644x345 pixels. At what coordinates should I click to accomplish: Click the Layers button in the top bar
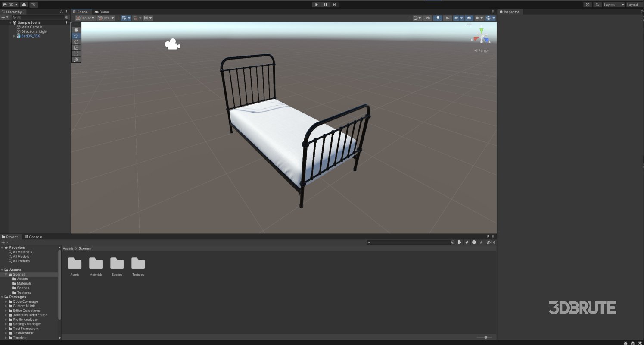click(x=612, y=4)
